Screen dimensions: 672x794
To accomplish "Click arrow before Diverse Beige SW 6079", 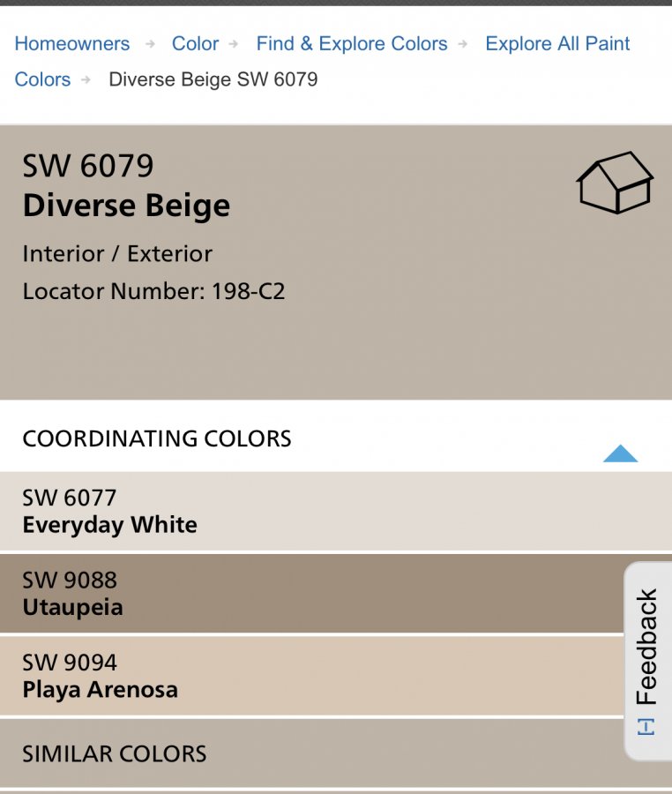I will point(86,79).
